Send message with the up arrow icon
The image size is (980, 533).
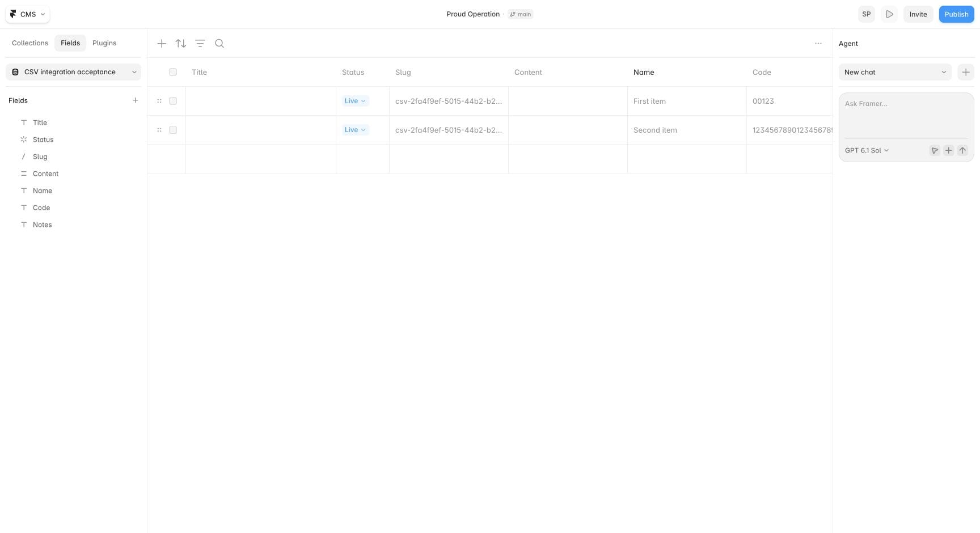[x=962, y=150]
